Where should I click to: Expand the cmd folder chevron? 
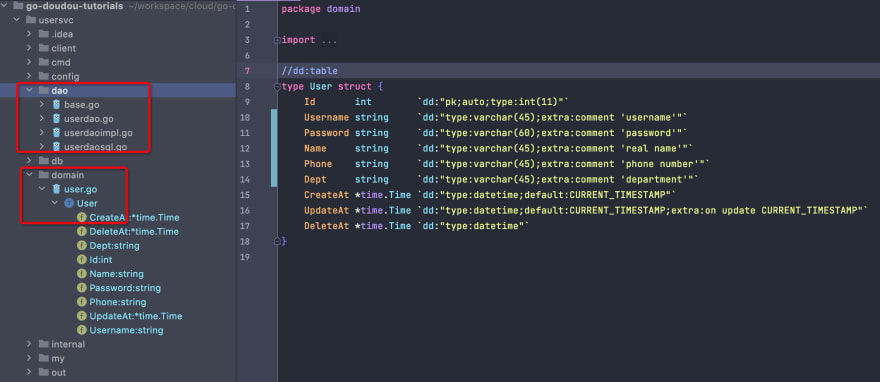coord(29,62)
